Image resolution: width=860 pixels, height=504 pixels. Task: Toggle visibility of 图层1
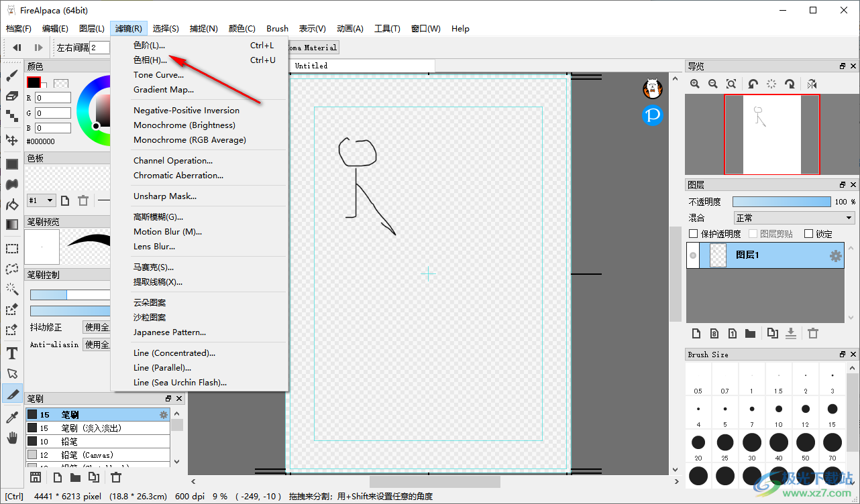click(693, 255)
